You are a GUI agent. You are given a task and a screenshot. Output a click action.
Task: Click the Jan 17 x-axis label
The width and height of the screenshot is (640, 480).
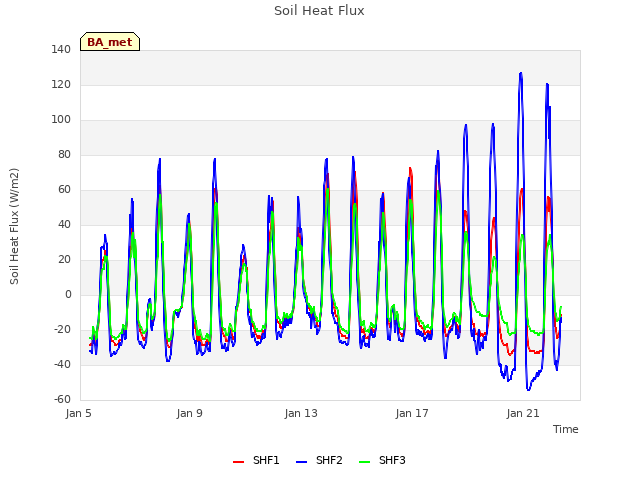point(412,413)
